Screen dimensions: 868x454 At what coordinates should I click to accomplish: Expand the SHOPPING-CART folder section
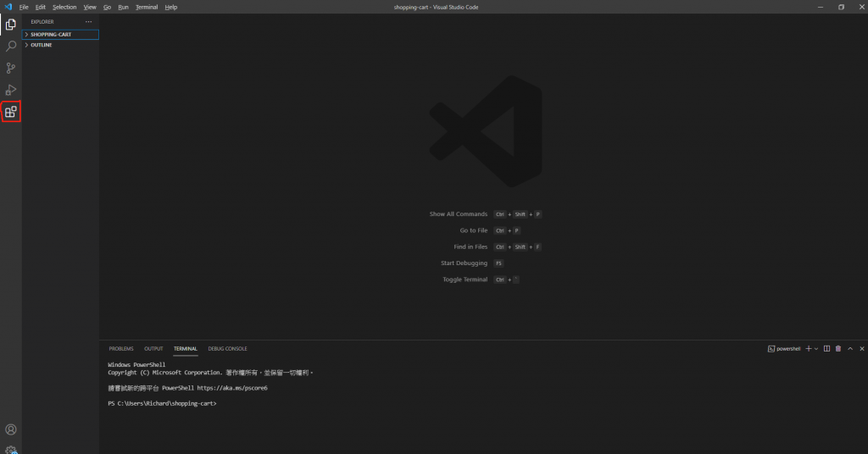point(60,34)
